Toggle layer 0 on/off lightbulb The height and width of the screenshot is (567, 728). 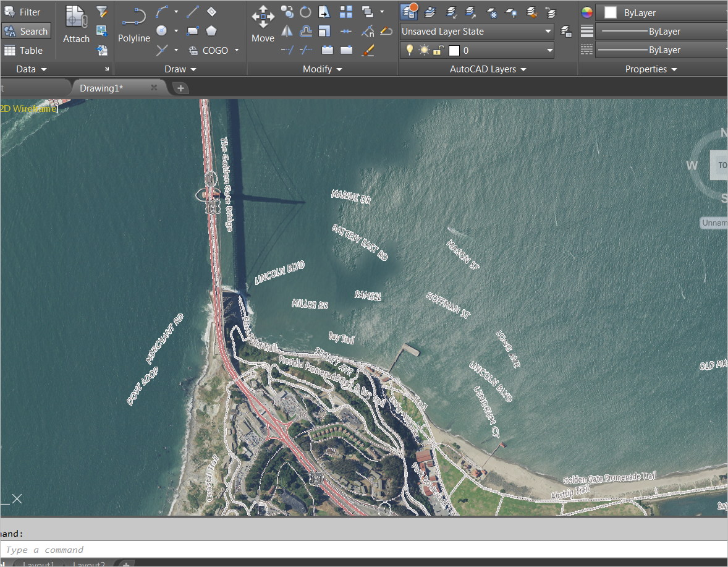click(x=409, y=50)
